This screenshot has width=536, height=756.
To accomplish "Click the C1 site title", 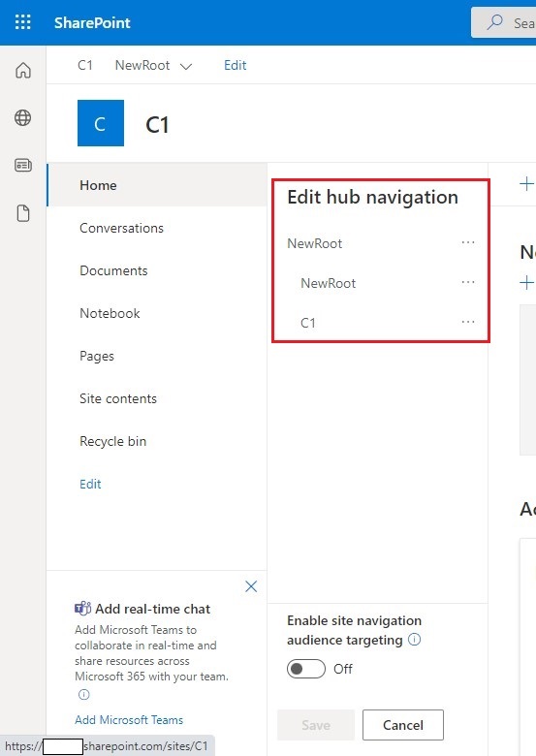I will (x=157, y=125).
